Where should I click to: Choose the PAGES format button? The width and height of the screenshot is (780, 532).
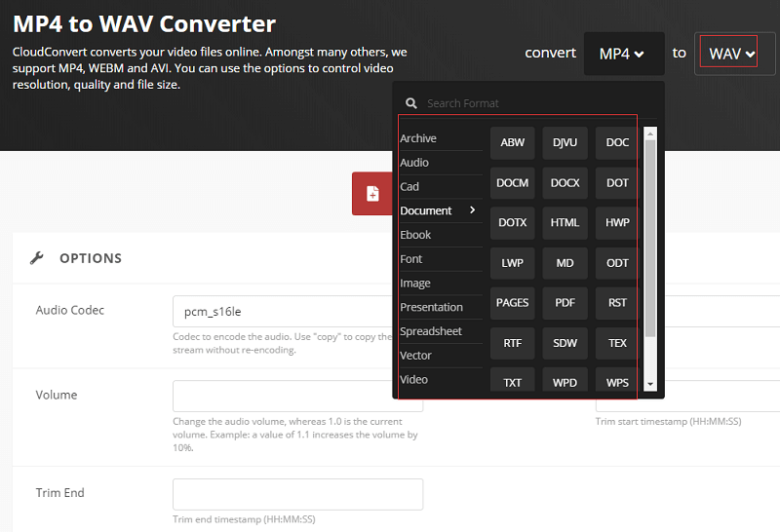513,303
